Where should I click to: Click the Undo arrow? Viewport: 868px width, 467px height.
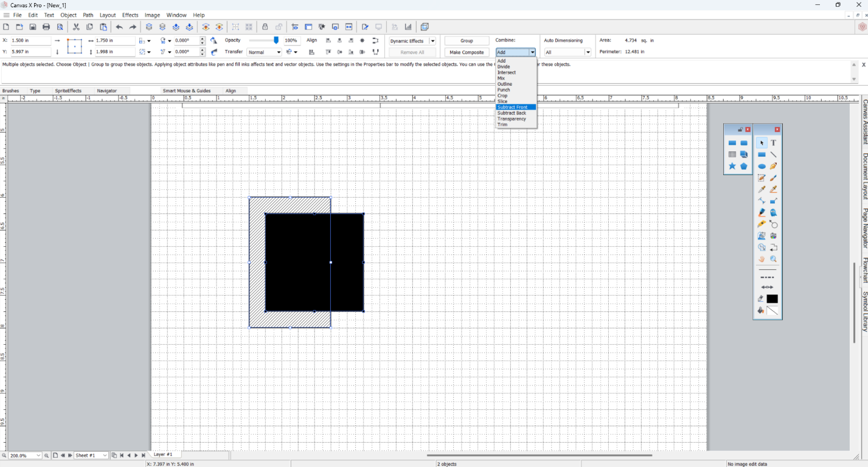pyautogui.click(x=120, y=27)
